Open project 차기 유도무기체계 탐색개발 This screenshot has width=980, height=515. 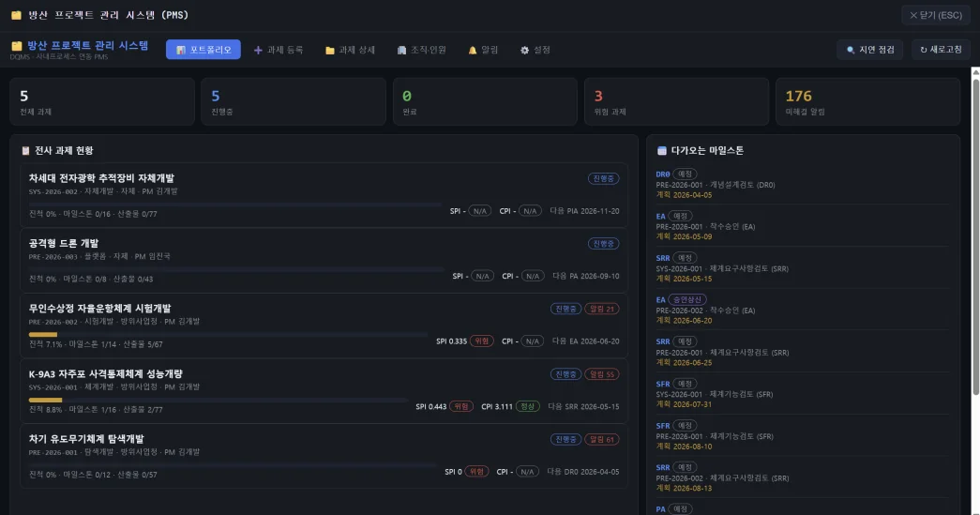click(324, 456)
